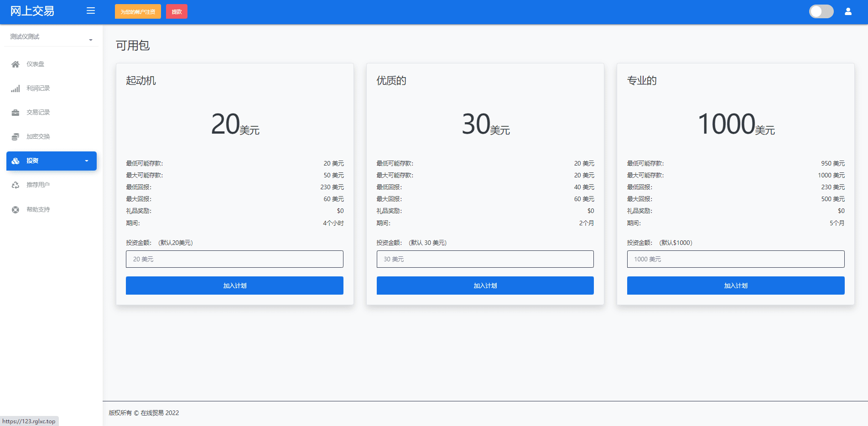This screenshot has width=868, height=426.
Task: Click 加入计划 under the 专业的 package
Action: coord(735,286)
